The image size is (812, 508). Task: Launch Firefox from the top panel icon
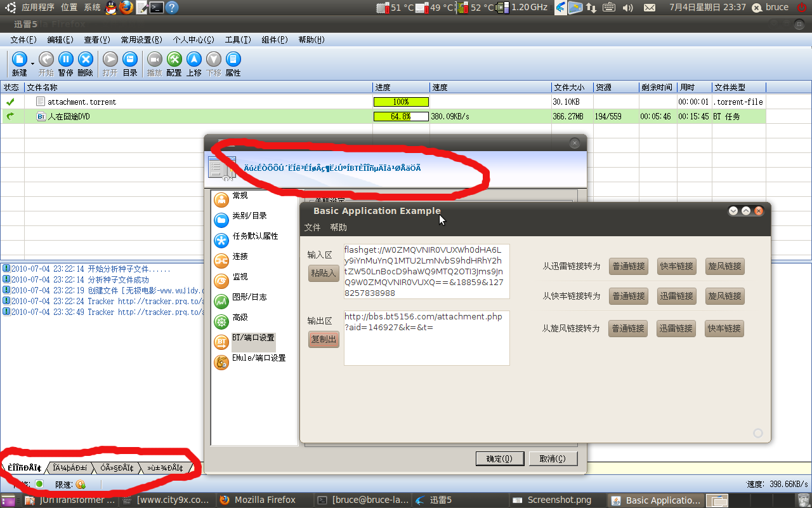[x=126, y=8]
